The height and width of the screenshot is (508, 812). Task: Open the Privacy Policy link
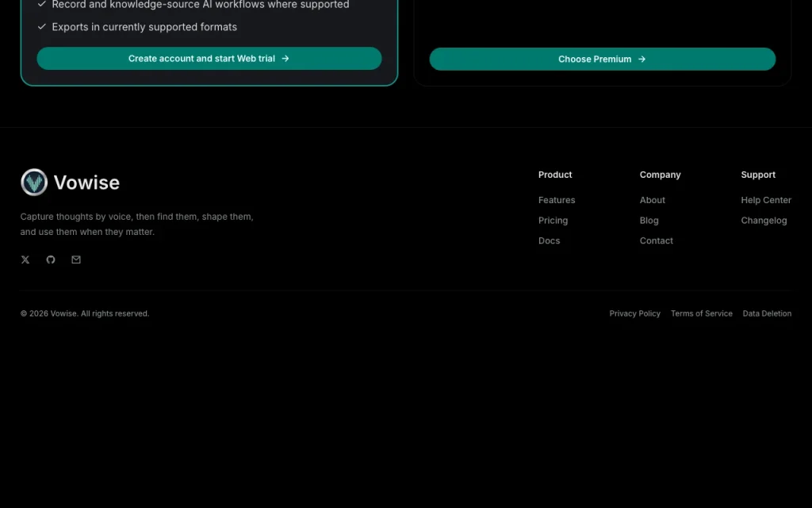[x=635, y=314]
